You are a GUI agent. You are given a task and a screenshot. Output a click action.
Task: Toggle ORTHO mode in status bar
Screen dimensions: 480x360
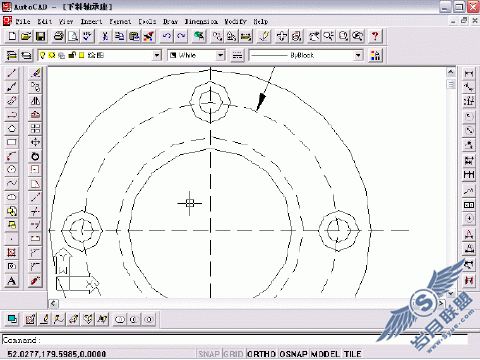261,354
